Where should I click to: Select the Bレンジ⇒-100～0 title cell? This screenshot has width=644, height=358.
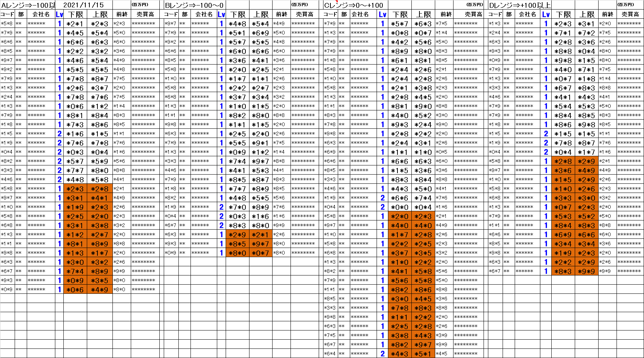(x=195, y=5)
